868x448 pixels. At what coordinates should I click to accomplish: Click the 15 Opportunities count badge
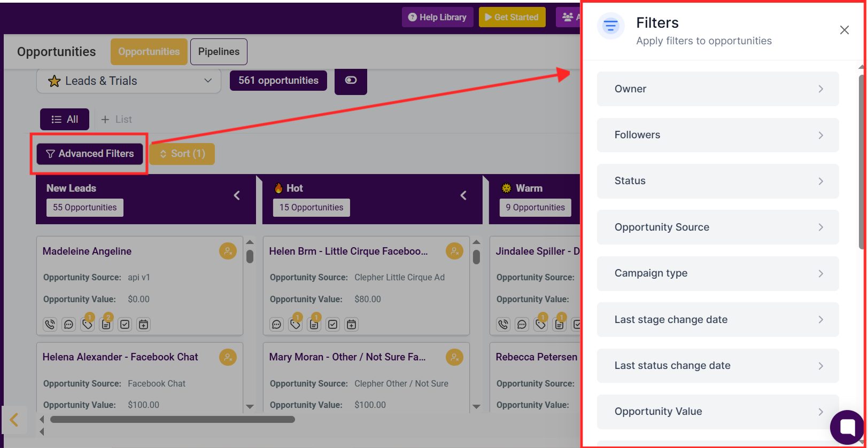(x=312, y=208)
